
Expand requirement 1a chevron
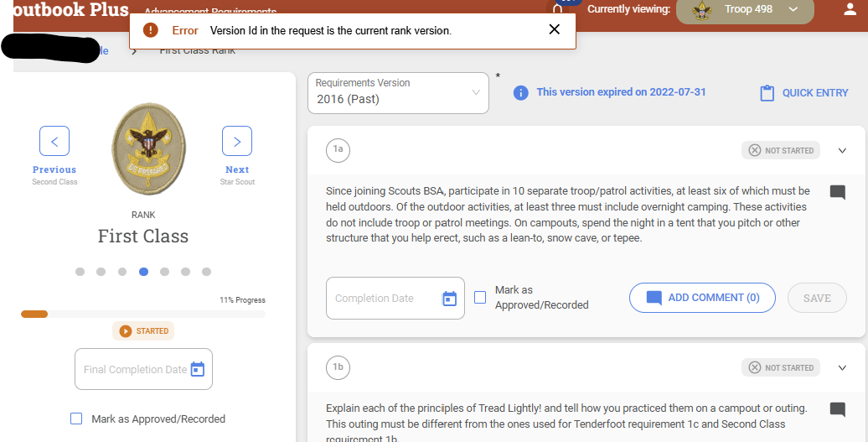[x=842, y=151]
